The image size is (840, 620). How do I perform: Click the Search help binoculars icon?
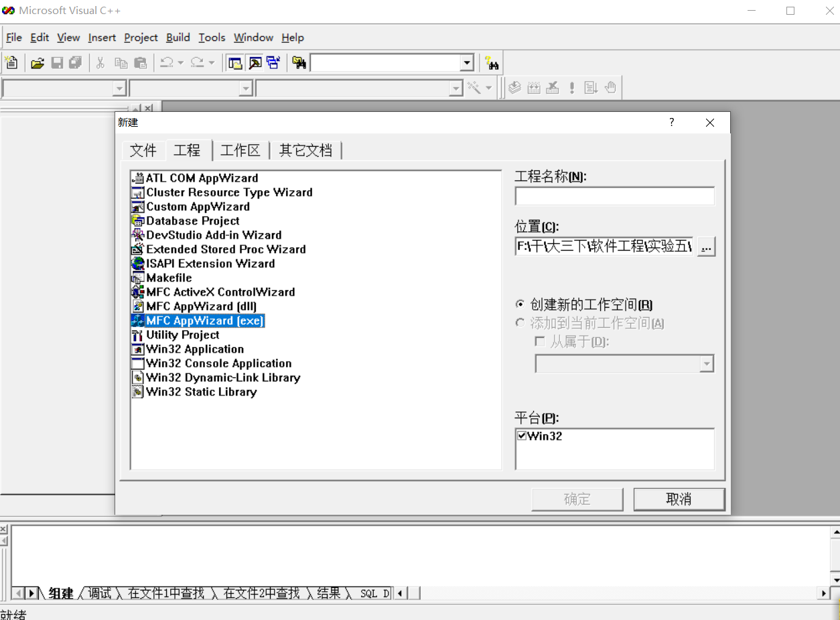492,64
